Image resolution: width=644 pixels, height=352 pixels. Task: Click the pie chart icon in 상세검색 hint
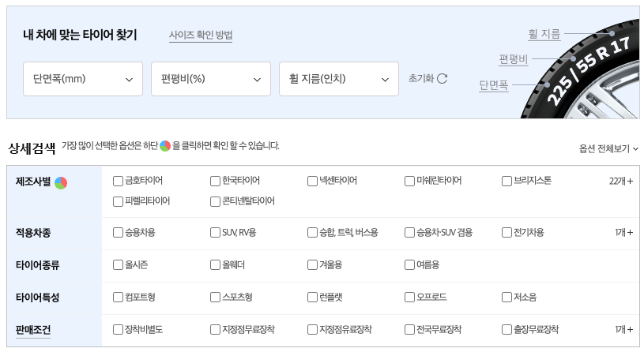point(165,146)
